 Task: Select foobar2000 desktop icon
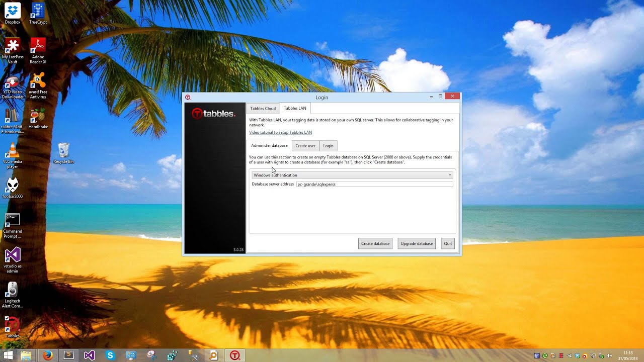[13, 188]
